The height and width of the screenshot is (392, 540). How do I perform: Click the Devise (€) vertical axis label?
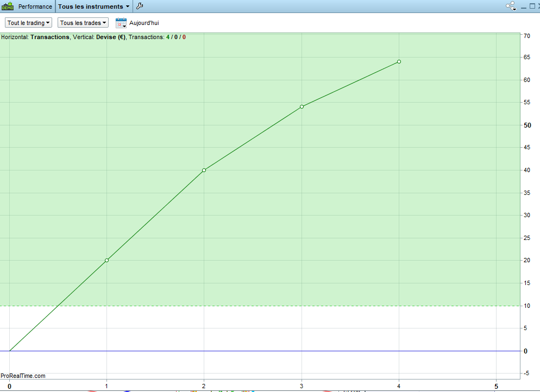[110, 37]
